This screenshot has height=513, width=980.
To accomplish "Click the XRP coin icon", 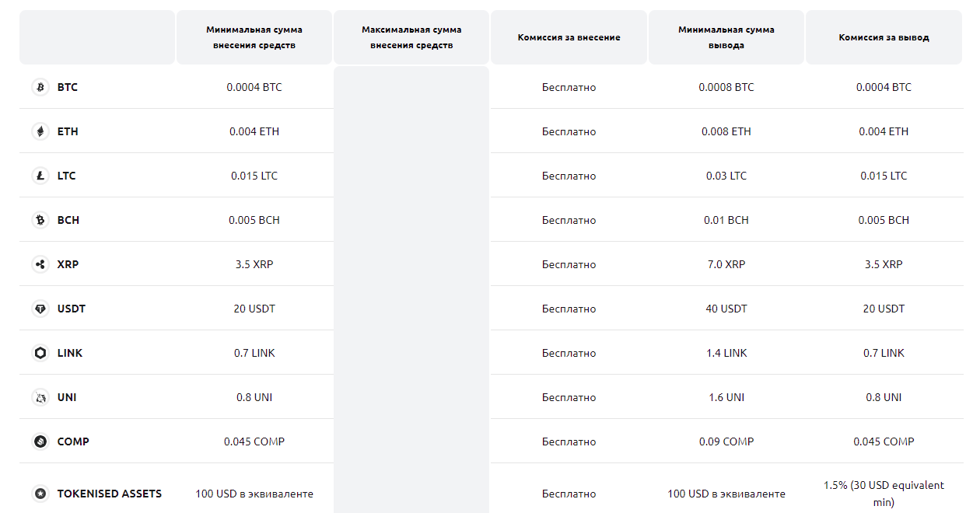I will pos(40,264).
